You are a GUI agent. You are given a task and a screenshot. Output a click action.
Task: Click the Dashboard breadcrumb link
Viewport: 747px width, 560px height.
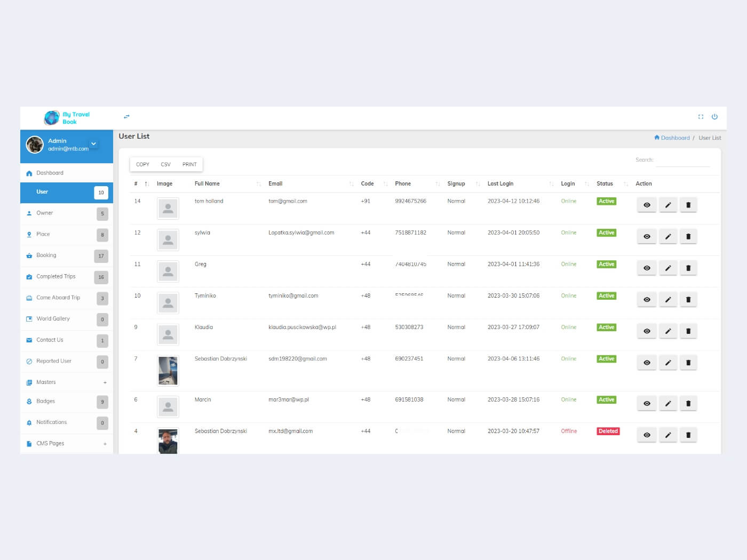click(674, 138)
